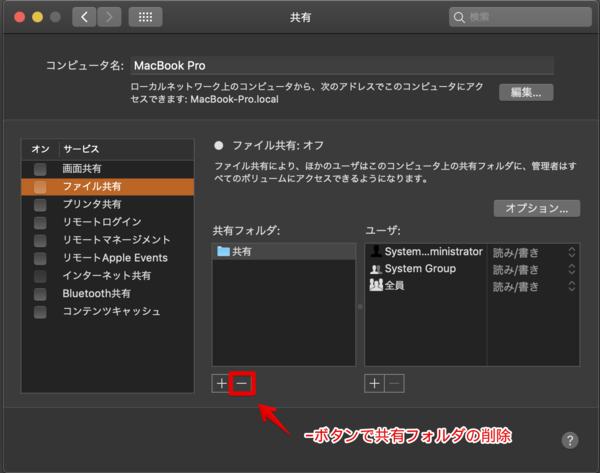Open permission stepper for System...ministrator
The image size is (600, 473).
click(572, 252)
